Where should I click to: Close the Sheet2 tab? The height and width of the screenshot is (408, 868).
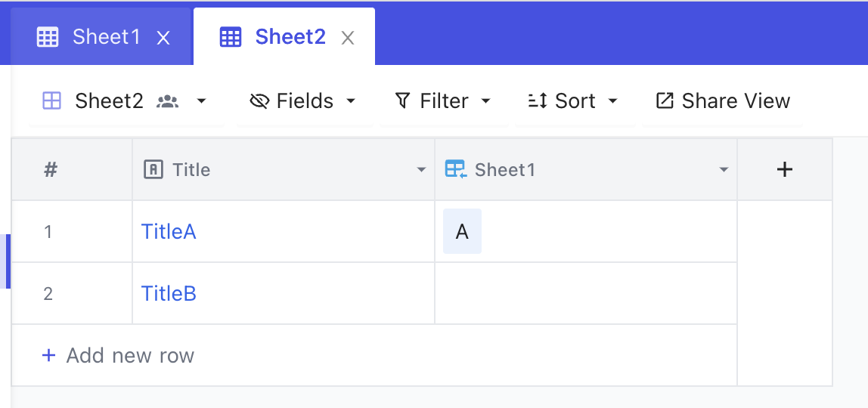(348, 38)
